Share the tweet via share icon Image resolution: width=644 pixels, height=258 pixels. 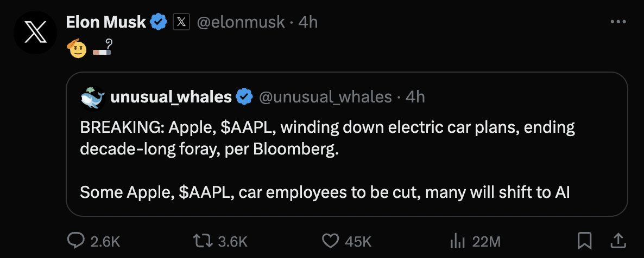(x=618, y=241)
